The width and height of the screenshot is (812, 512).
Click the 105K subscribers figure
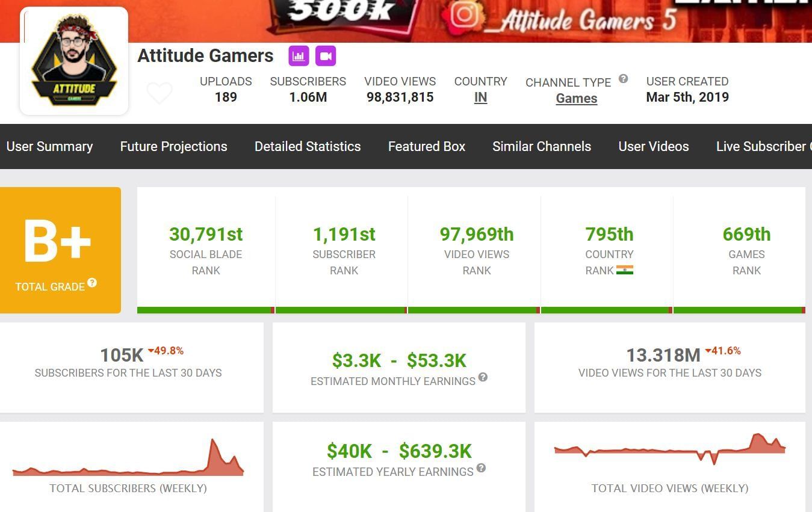pyautogui.click(x=122, y=356)
